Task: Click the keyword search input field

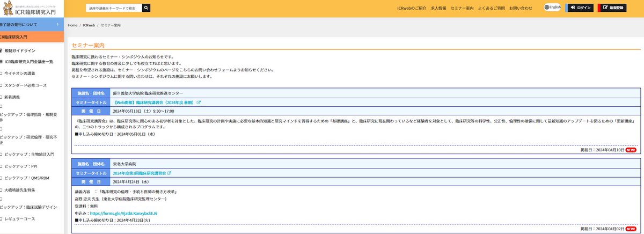Action: coord(114,8)
